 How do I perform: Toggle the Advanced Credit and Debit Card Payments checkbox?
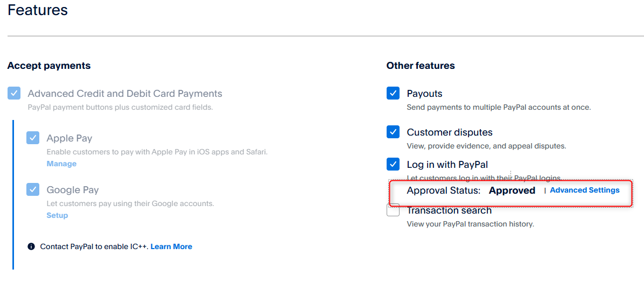click(x=14, y=93)
